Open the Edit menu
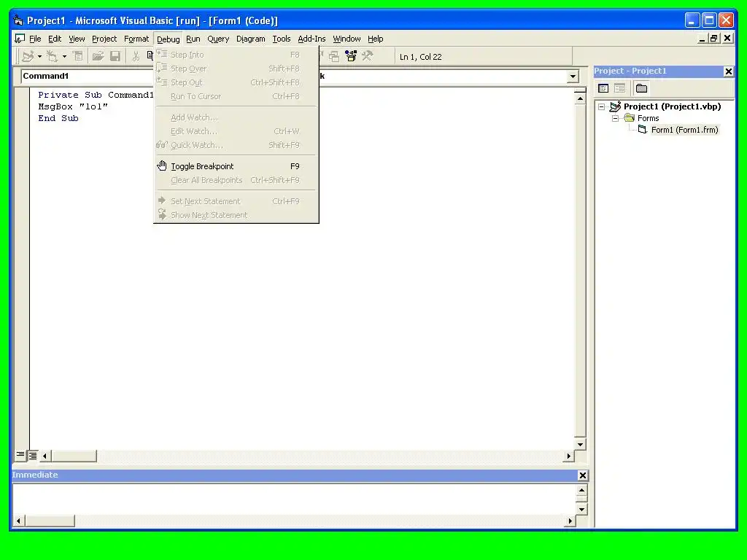Viewport: 747px width, 560px height. pyautogui.click(x=55, y=39)
